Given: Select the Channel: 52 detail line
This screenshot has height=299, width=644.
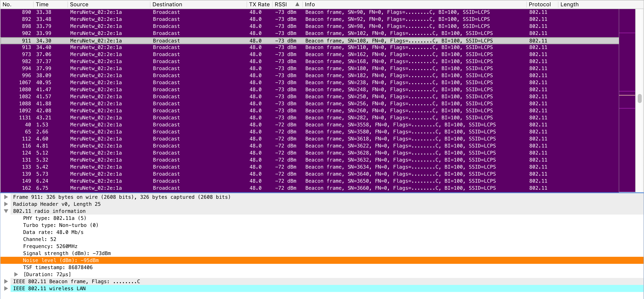Looking at the screenshot, I should (x=39, y=239).
